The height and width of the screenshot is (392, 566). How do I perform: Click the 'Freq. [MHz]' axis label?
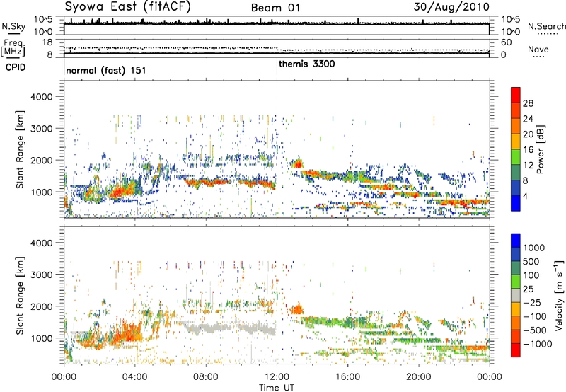click(x=13, y=48)
